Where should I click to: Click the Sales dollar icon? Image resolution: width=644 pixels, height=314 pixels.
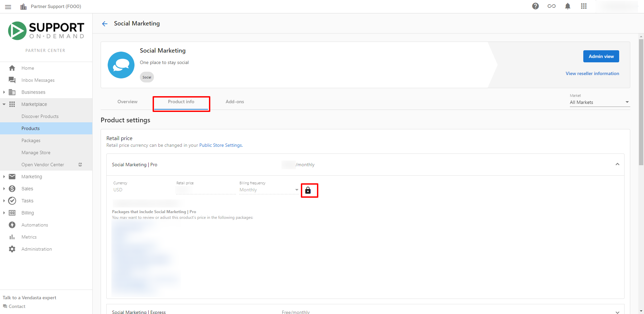click(12, 189)
